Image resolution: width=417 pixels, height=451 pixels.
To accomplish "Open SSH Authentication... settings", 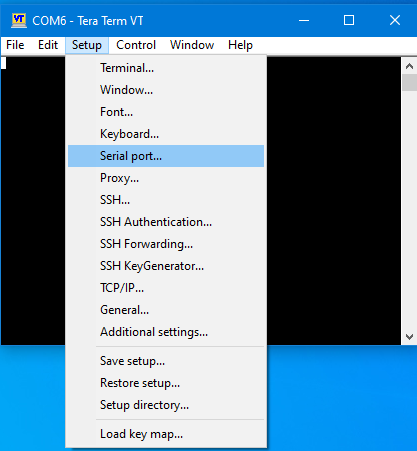I will (166, 222).
